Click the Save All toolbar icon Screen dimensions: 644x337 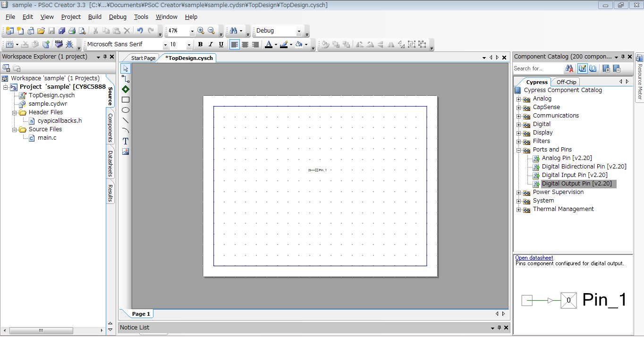62,31
